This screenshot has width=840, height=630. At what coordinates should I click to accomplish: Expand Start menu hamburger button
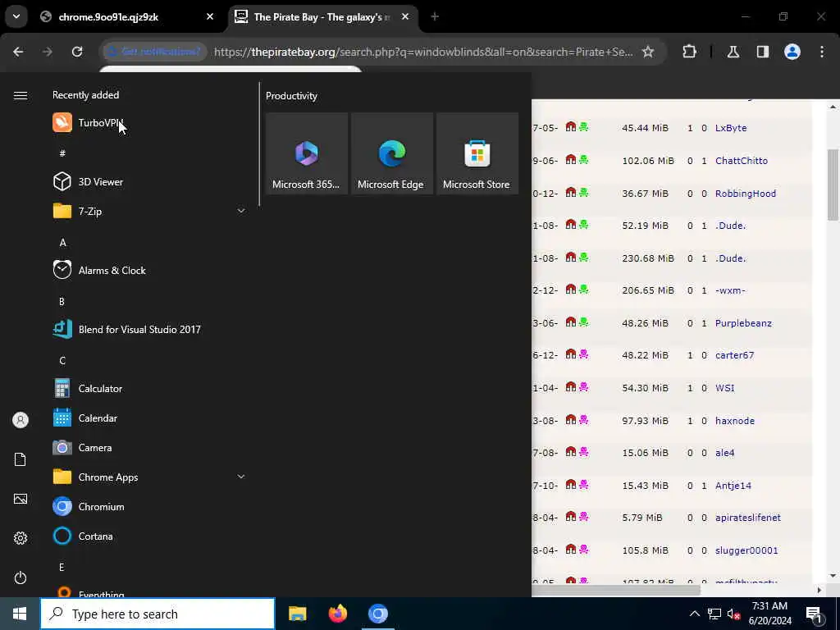pos(21,95)
